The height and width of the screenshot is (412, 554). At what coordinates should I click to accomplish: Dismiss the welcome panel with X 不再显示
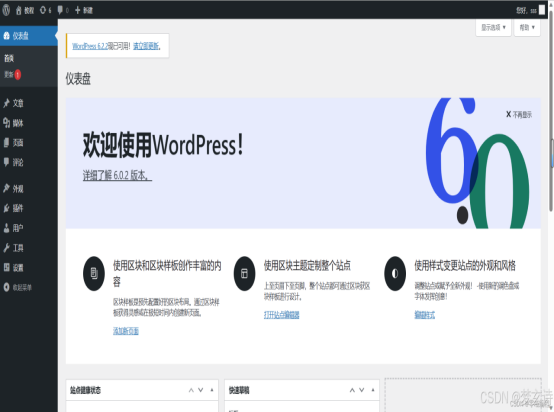pyautogui.click(x=519, y=114)
